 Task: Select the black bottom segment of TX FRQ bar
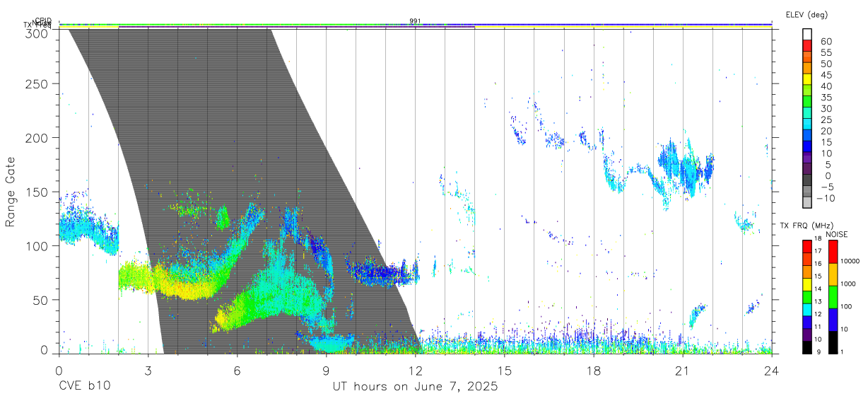(807, 347)
